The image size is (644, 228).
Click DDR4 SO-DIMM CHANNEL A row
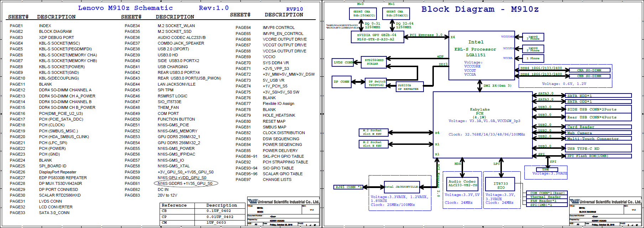51,90
